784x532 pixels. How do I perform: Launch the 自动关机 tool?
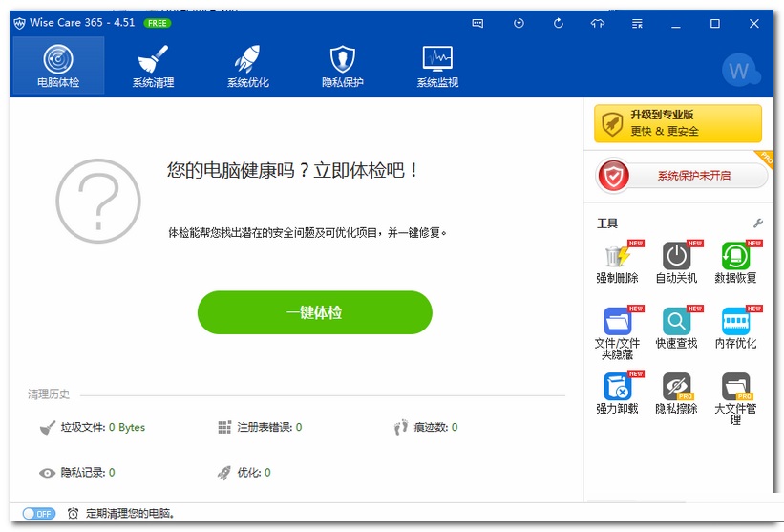pyautogui.click(x=676, y=263)
